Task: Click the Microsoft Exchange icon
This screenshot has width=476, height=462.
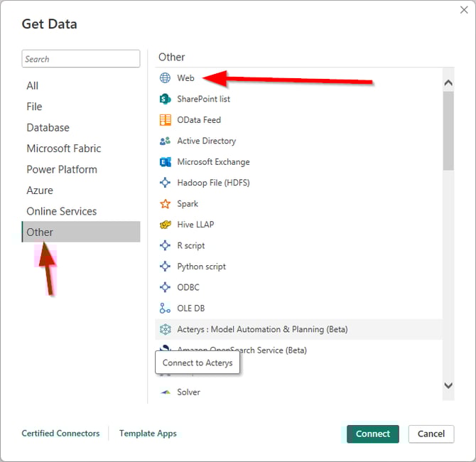Action: [165, 162]
